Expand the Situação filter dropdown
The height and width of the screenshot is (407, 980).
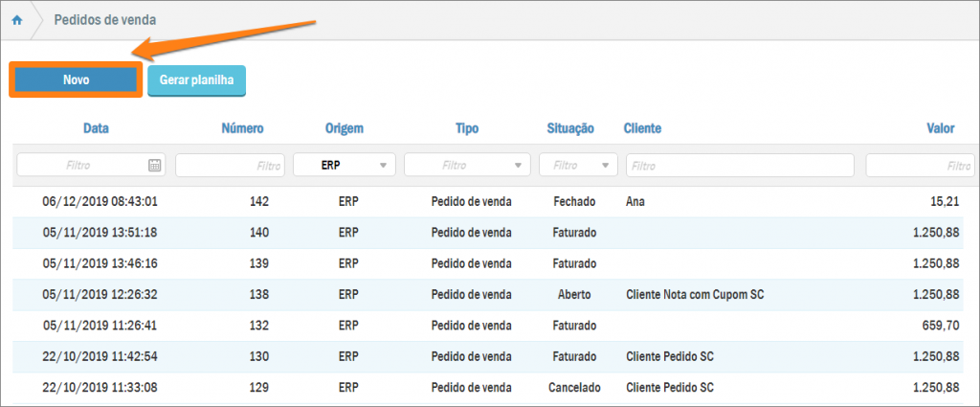578,166
